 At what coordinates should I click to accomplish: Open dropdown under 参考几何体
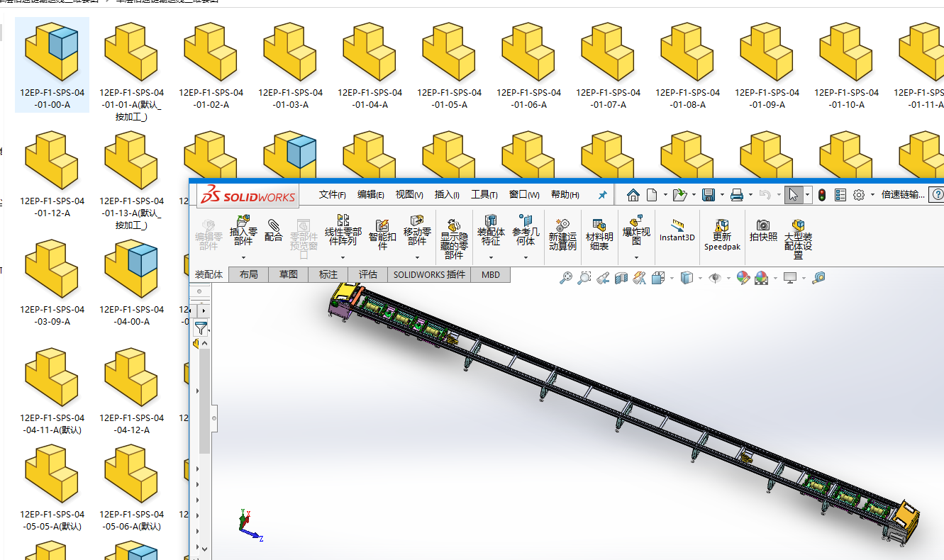pyautogui.click(x=526, y=257)
